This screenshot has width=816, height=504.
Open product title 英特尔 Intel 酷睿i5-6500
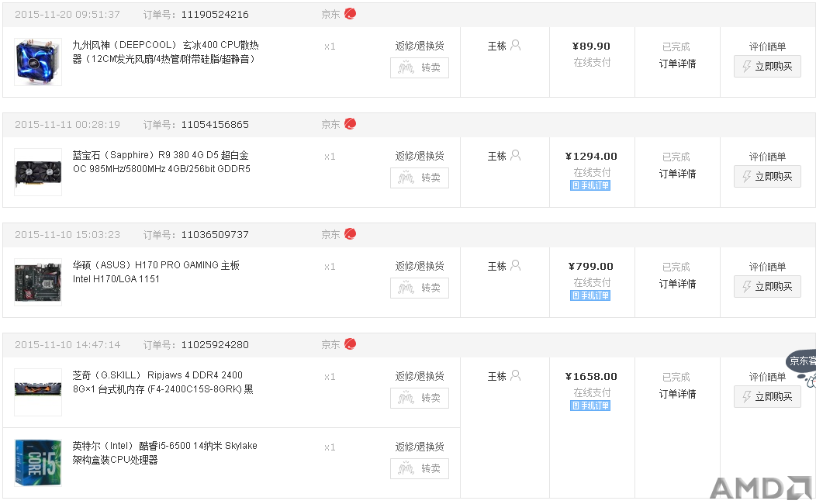[165, 453]
